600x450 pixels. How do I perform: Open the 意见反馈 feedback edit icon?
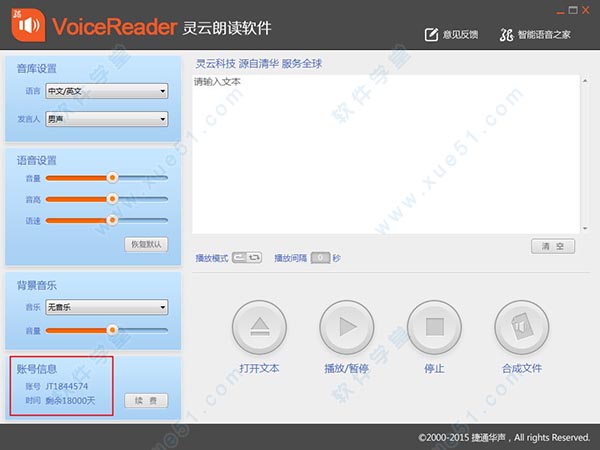(431, 35)
